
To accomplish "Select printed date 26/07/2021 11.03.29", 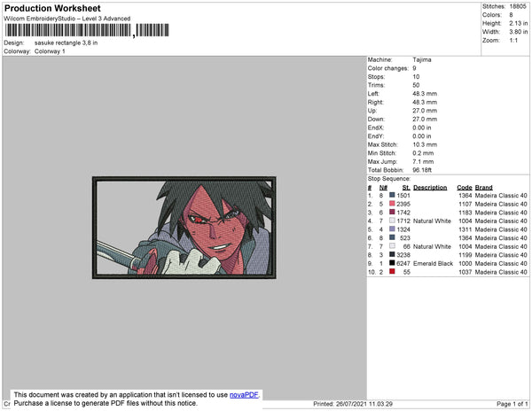I will tap(364, 404).
